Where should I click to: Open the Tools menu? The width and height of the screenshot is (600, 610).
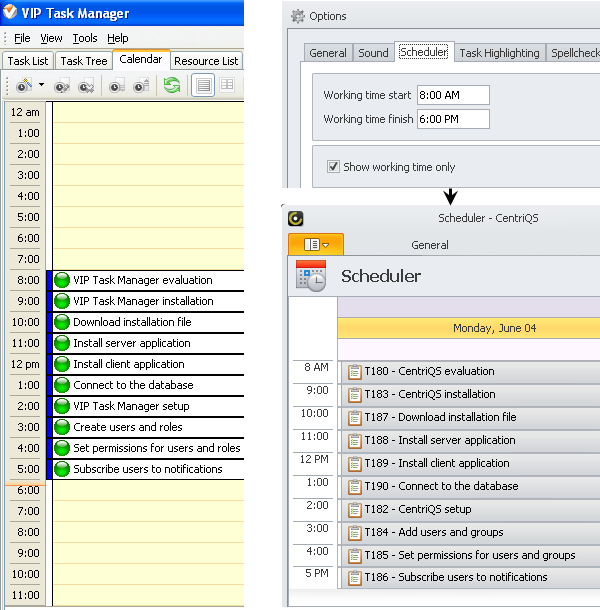click(85, 38)
